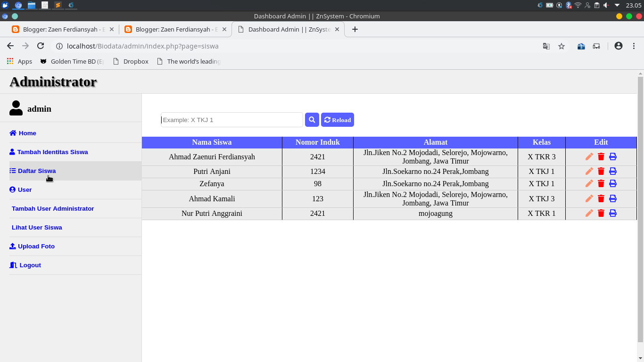Click the blue search magnifier button
Image resolution: width=644 pixels, height=362 pixels.
pyautogui.click(x=312, y=119)
